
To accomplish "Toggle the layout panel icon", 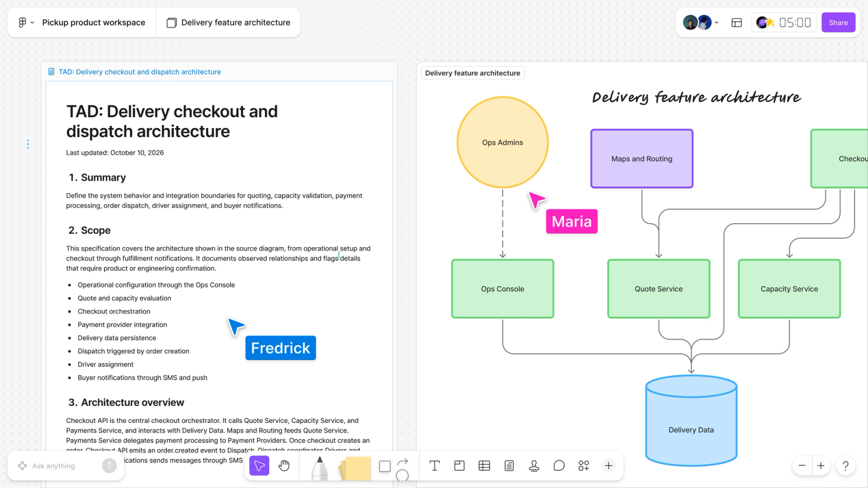I will pos(737,23).
